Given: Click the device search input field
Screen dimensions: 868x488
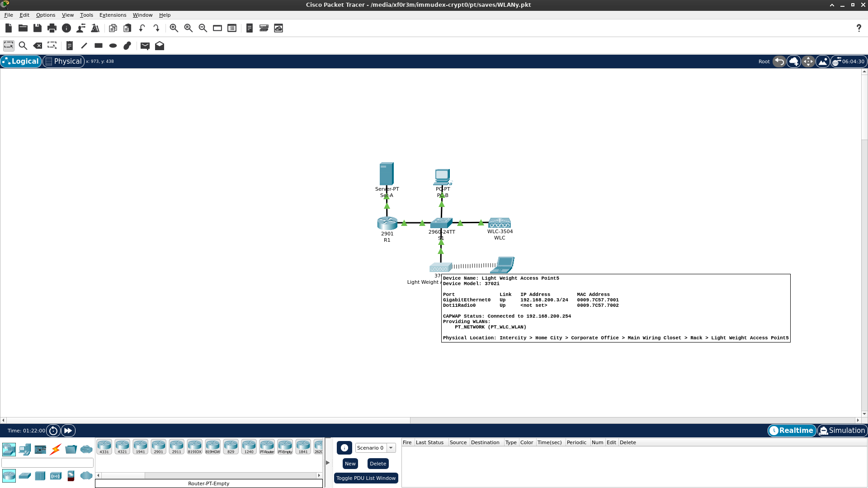Looking at the screenshot, I should (x=47, y=463).
